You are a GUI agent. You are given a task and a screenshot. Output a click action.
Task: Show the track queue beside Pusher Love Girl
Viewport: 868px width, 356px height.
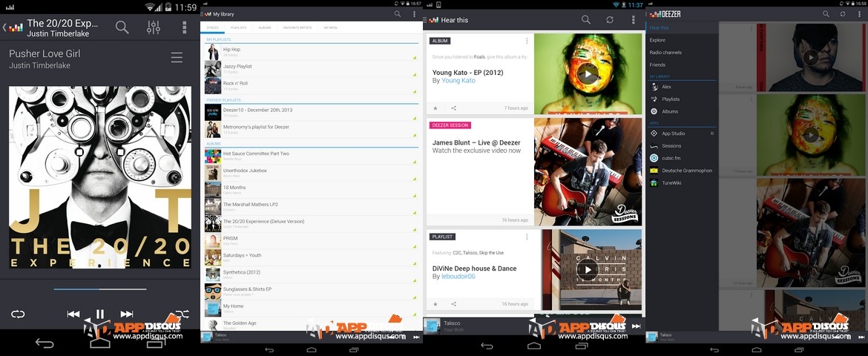coord(177,58)
